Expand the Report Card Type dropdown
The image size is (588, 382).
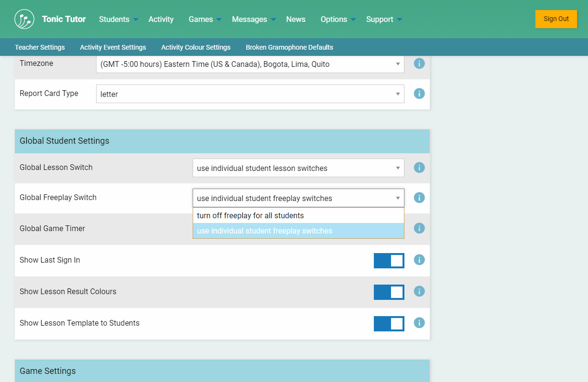[250, 94]
